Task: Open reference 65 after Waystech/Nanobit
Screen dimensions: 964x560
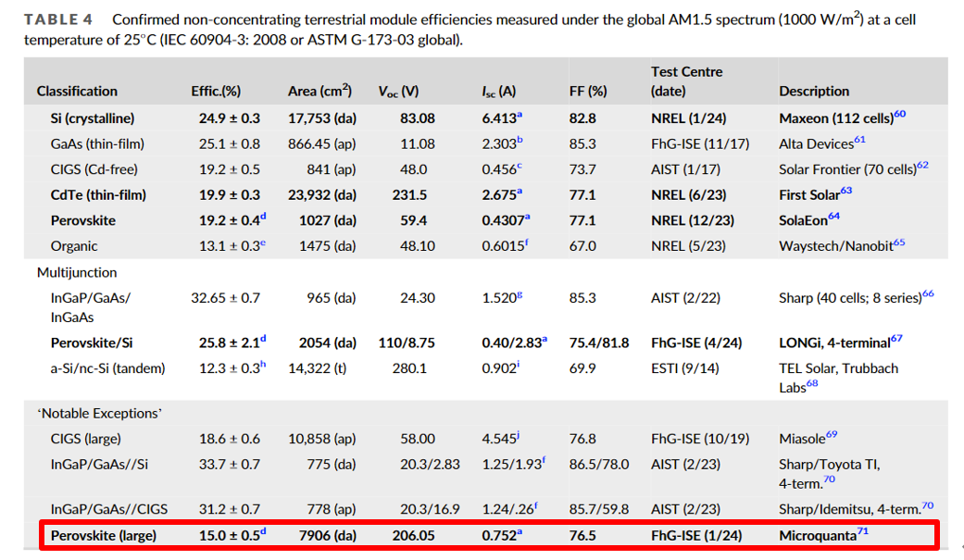Action: point(899,242)
